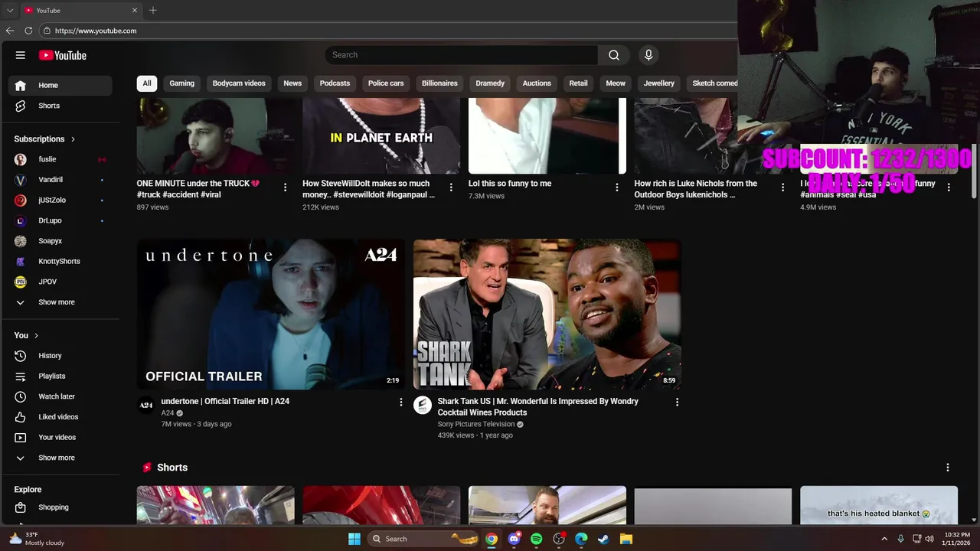Screen dimensions: 980x551
Task: Open the Windows Start menu
Action: [354, 539]
